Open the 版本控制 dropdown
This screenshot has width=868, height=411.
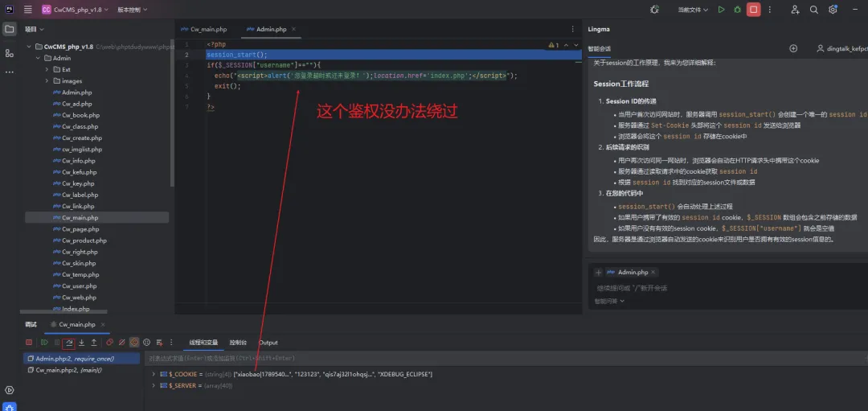point(133,10)
